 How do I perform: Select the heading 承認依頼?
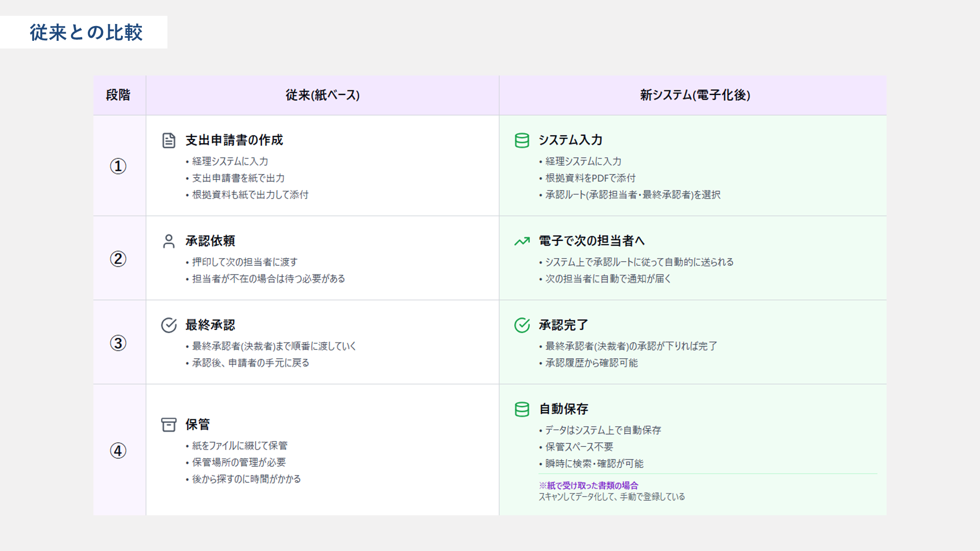pyautogui.click(x=210, y=241)
